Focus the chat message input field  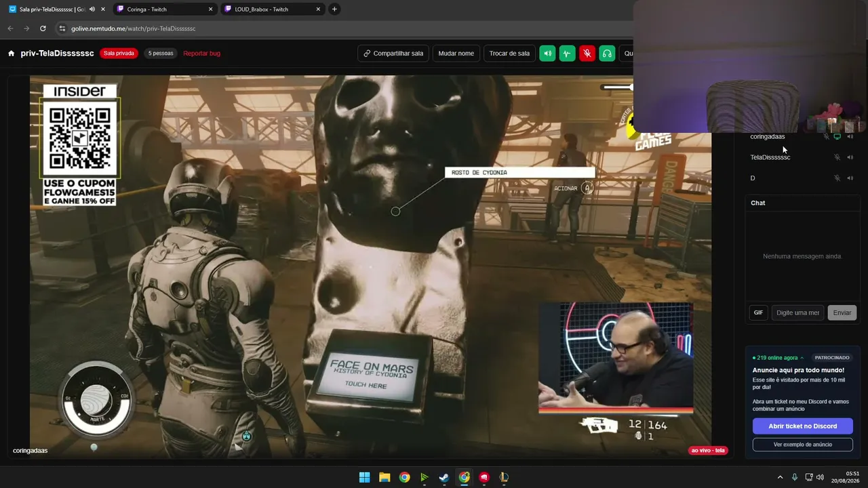(x=797, y=312)
